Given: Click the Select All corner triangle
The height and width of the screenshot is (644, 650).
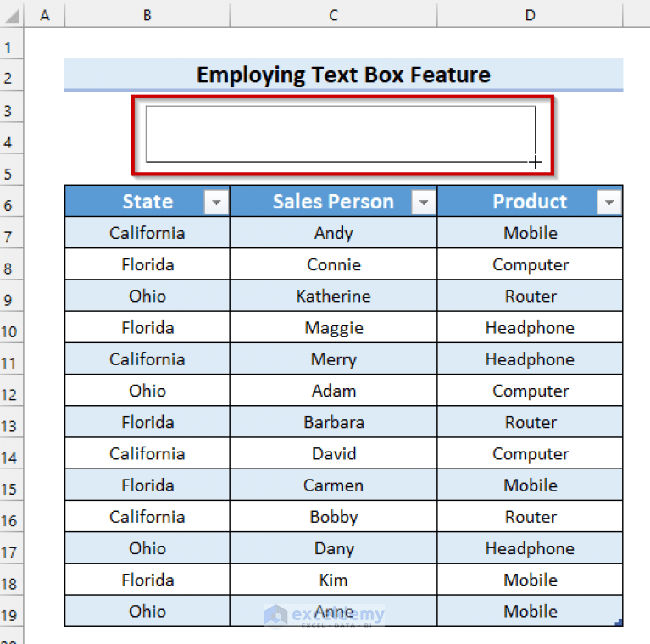Looking at the screenshot, I should pyautogui.click(x=13, y=16).
